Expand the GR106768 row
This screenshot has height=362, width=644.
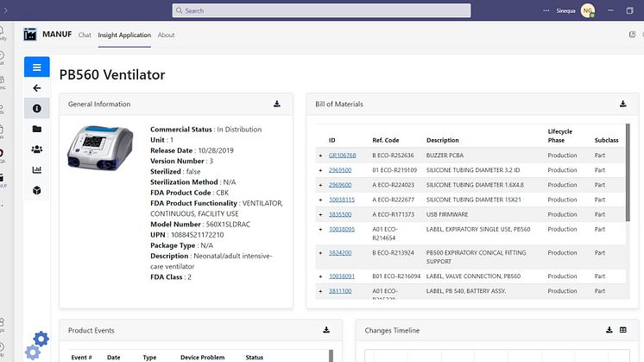point(320,156)
